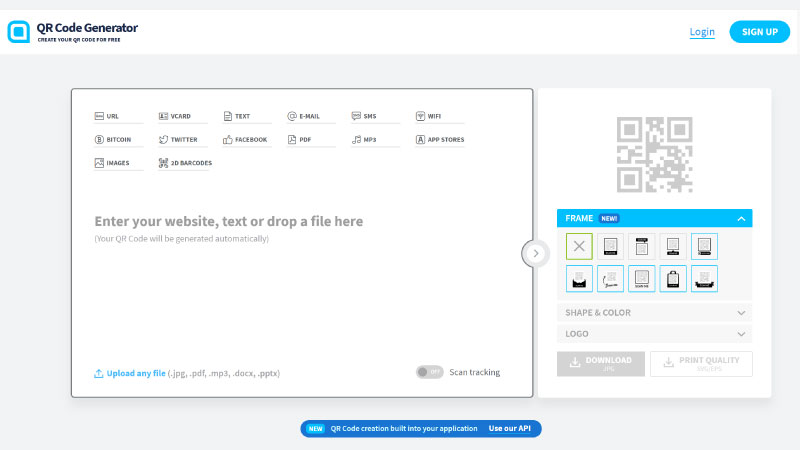The height and width of the screenshot is (450, 800).
Task: Switch to the VCARD tab
Action: point(177,116)
